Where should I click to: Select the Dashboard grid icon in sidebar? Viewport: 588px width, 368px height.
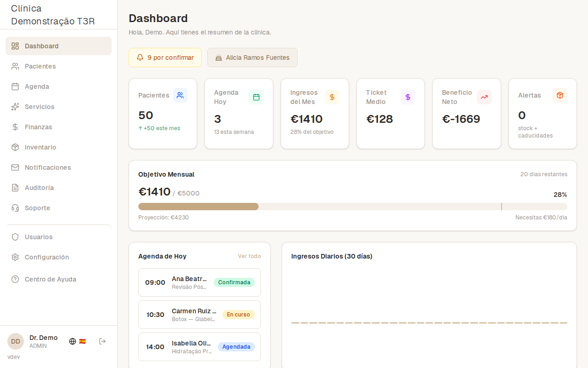[x=15, y=46]
